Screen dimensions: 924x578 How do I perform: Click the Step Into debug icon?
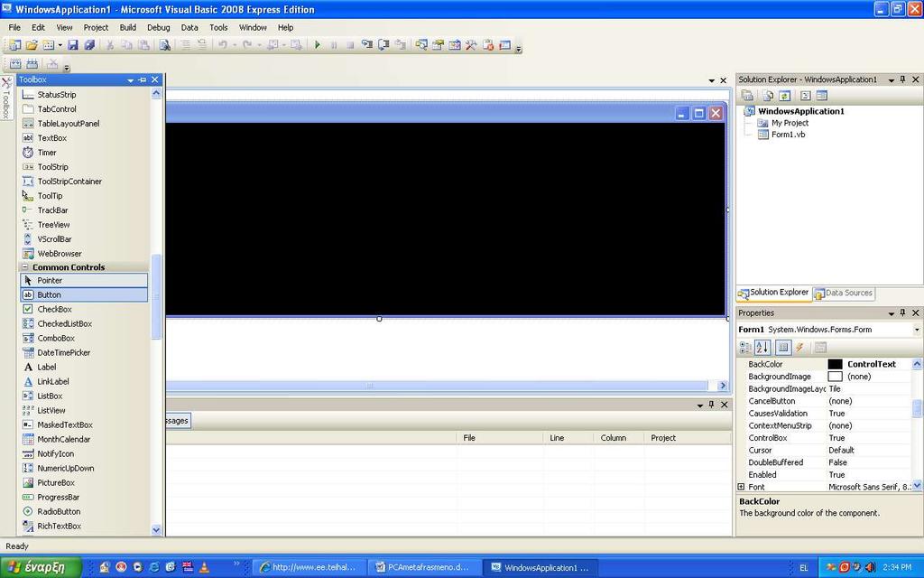click(367, 45)
